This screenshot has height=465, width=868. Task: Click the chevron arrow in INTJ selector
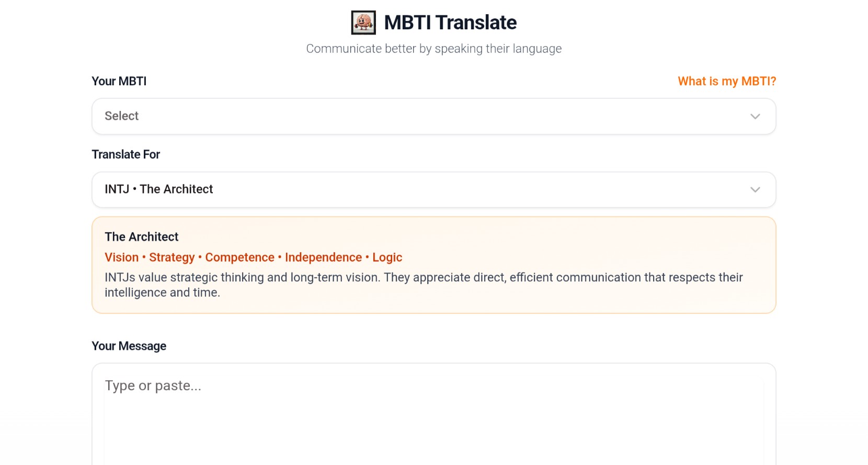[755, 190]
